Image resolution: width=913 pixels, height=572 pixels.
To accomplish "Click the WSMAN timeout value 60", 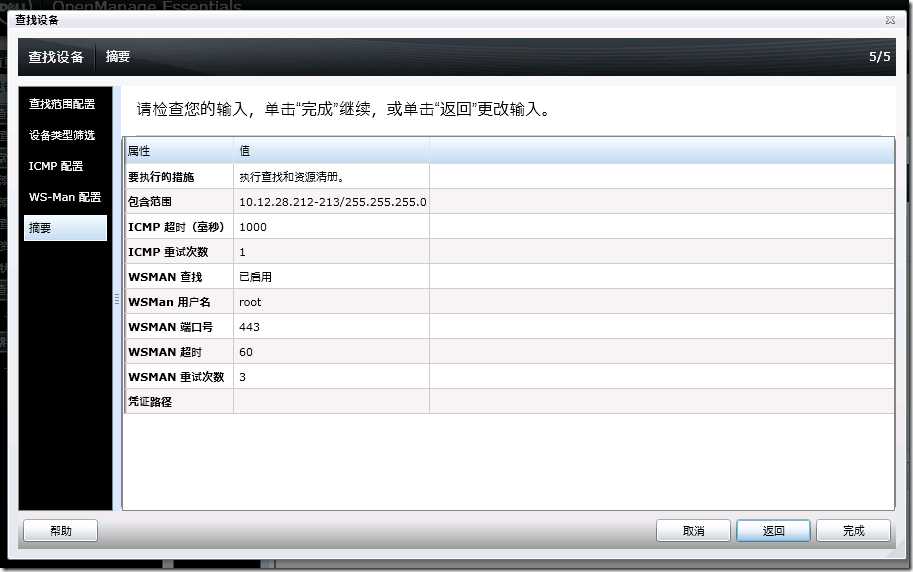I will point(246,352).
